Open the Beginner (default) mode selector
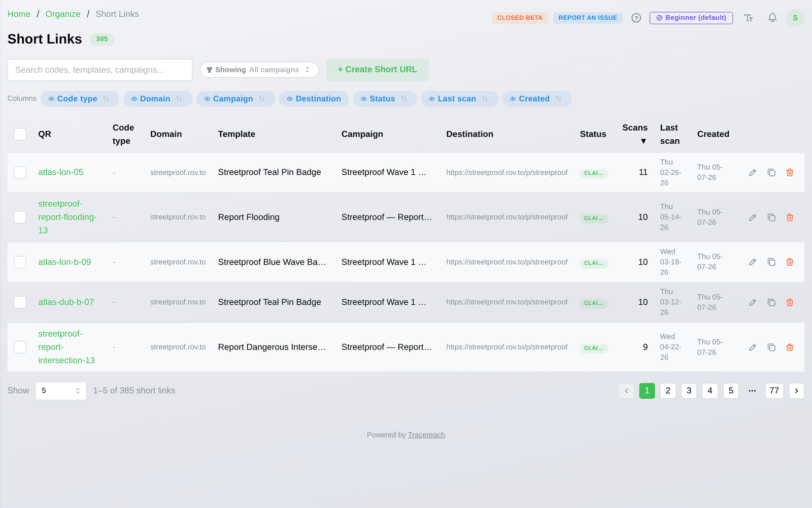The width and height of the screenshot is (812, 508). [x=691, y=18]
